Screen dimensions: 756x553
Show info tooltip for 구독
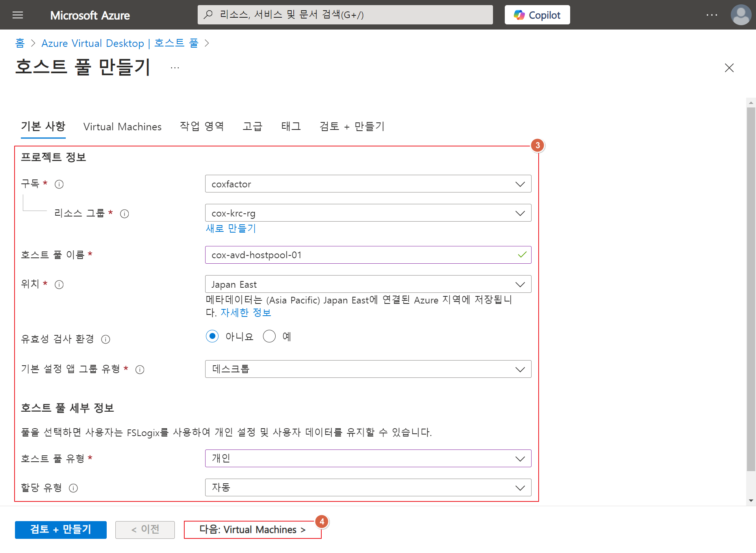59,184
